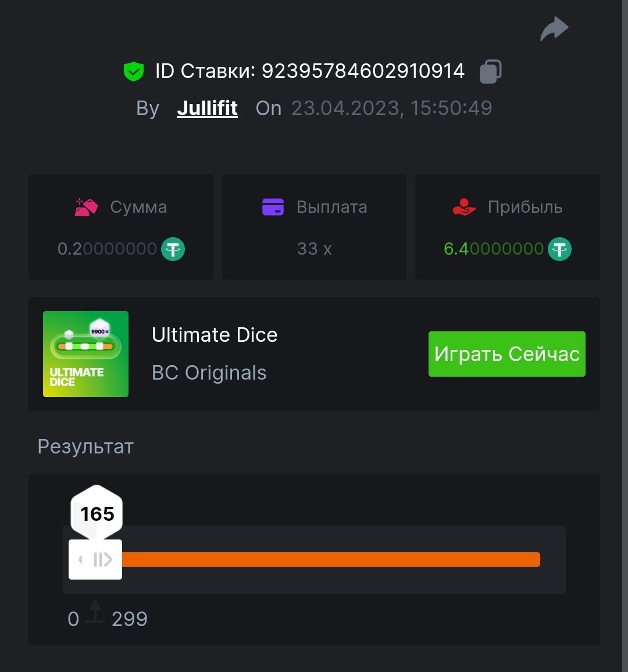Click the Ultimate Dice game title
The width and height of the screenshot is (628, 672).
[x=215, y=335]
